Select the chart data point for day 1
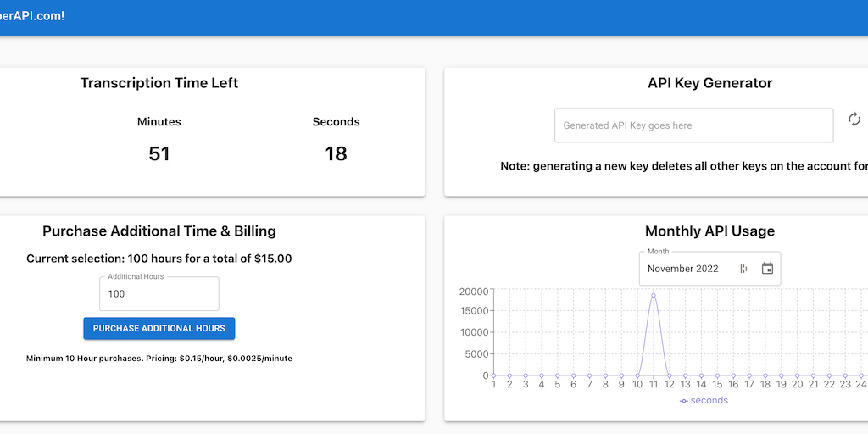This screenshot has height=434, width=868. tap(493, 376)
